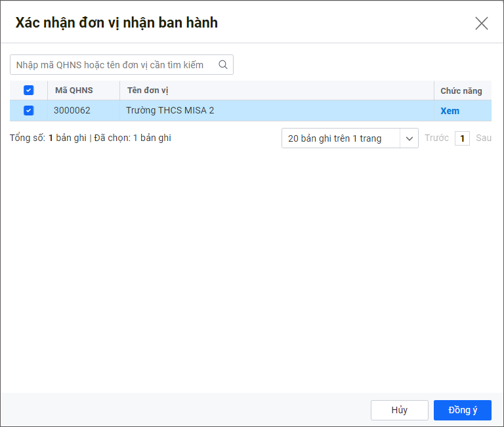Expand the page size dropdown arrow
Image resolution: width=504 pixels, height=427 pixels.
click(x=409, y=138)
